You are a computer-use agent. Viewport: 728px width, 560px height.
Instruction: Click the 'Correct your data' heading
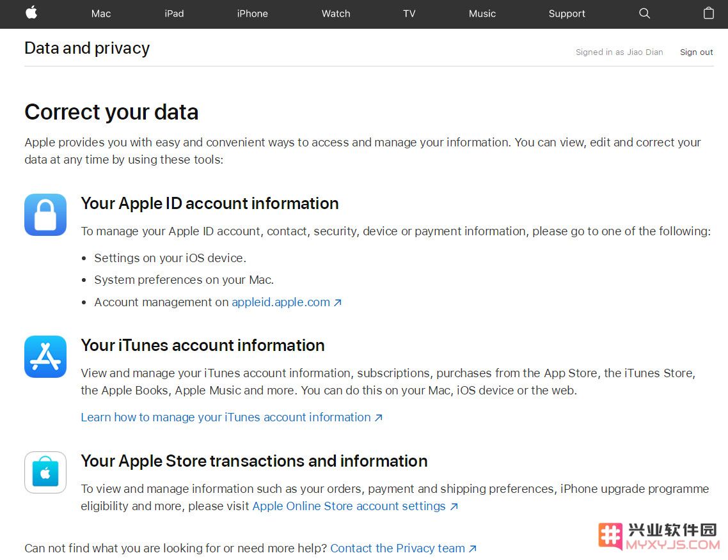[111, 112]
